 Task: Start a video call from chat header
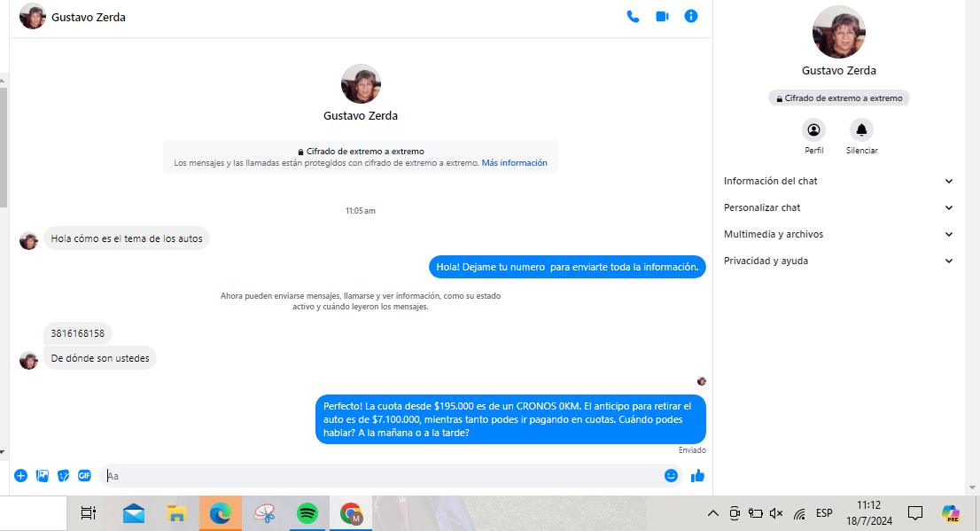click(x=662, y=16)
